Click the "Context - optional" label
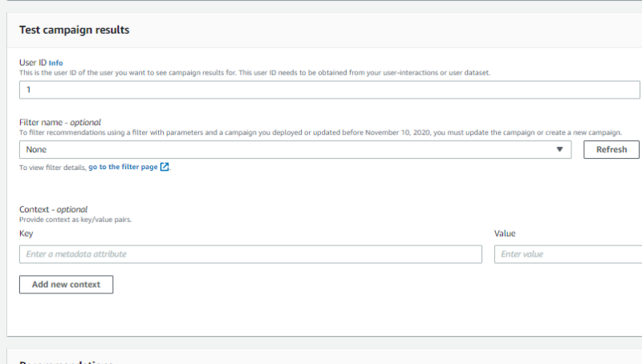This screenshot has width=642, height=364. pos(53,209)
